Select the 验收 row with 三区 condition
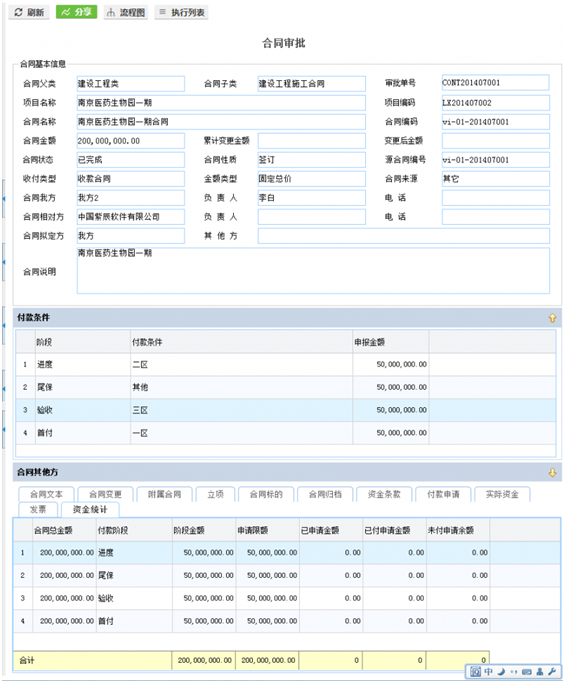This screenshot has width=563, height=681. [x=286, y=410]
